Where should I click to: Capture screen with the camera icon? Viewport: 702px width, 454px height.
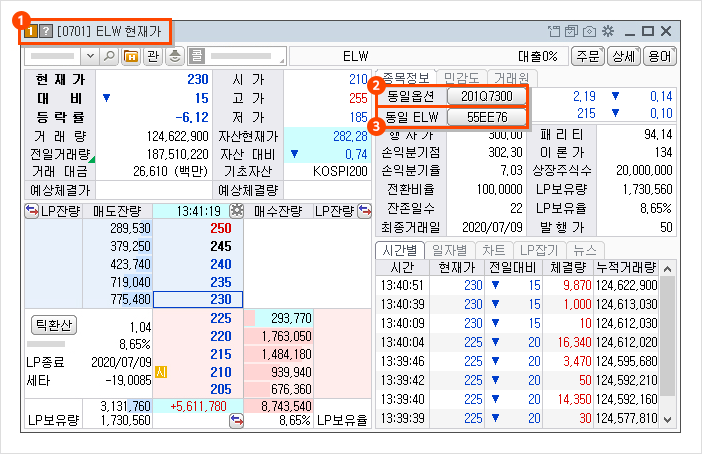pyautogui.click(x=590, y=31)
